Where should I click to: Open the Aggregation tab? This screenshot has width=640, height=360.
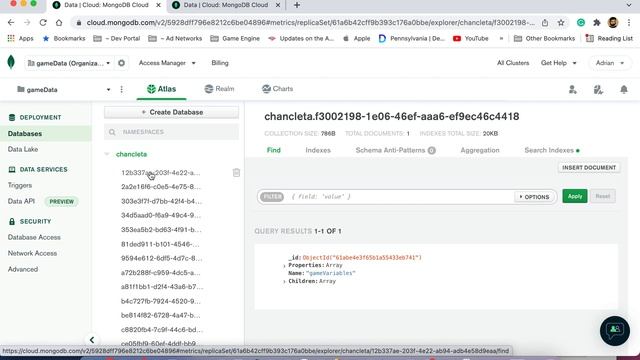coord(480,150)
